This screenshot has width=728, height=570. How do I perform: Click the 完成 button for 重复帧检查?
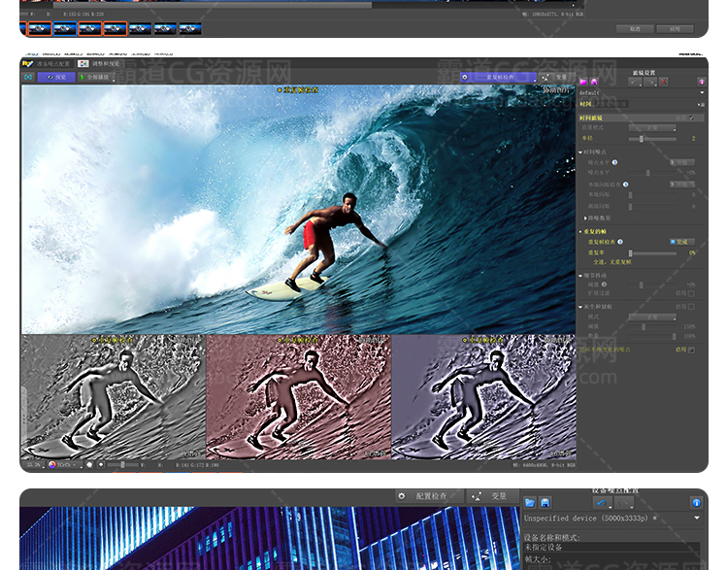(682, 242)
